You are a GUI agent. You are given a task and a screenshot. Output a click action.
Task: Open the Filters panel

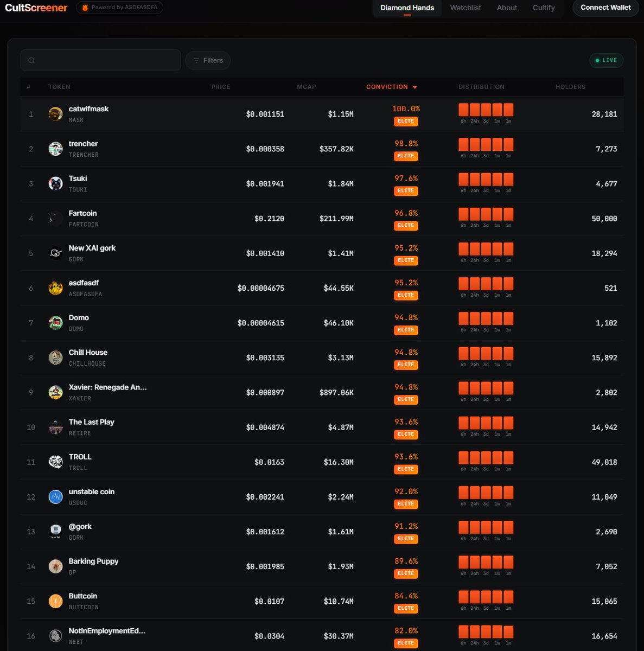pyautogui.click(x=208, y=60)
